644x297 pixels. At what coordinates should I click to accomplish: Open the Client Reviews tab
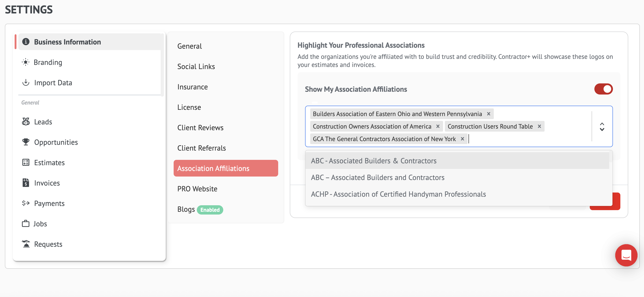200,127
